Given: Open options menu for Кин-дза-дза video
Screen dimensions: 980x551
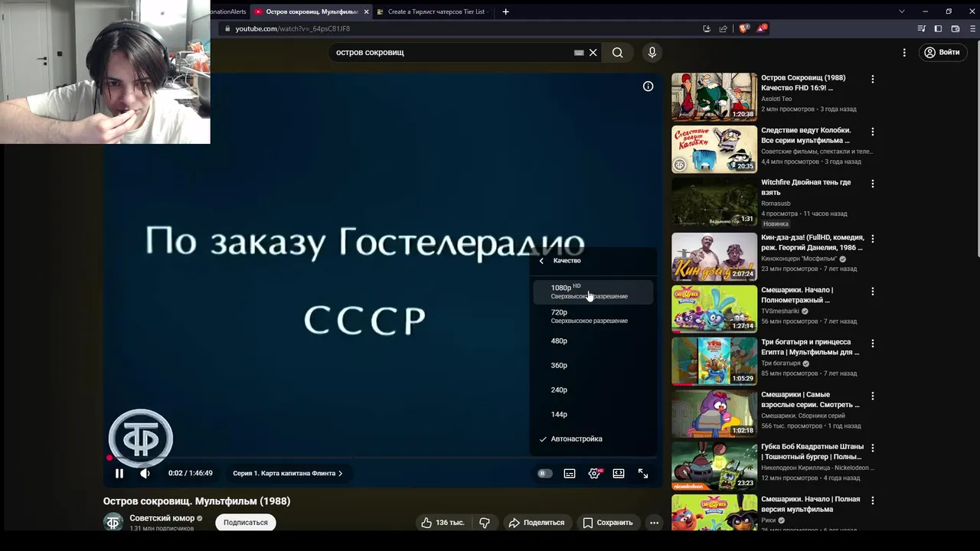Looking at the screenshot, I should pyautogui.click(x=872, y=239).
